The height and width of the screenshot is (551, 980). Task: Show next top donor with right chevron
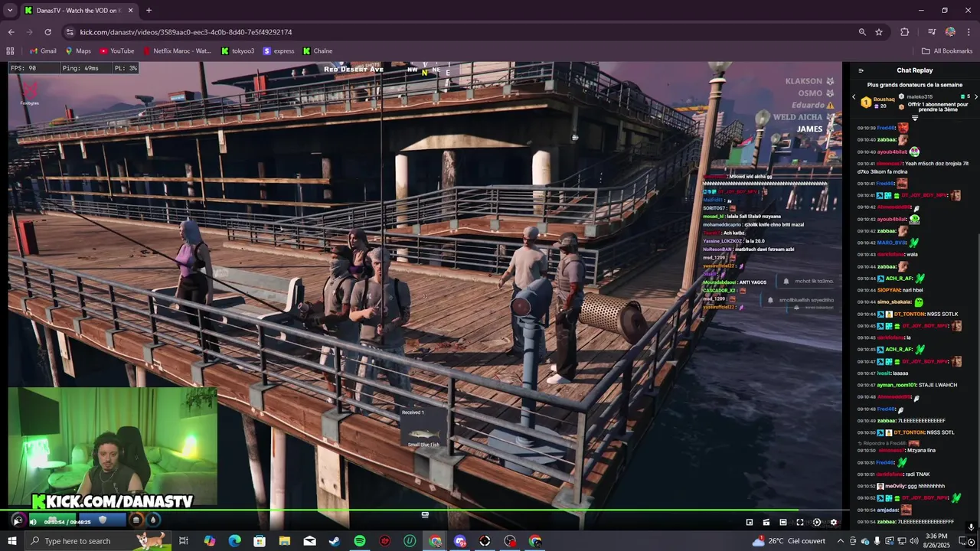975,97
